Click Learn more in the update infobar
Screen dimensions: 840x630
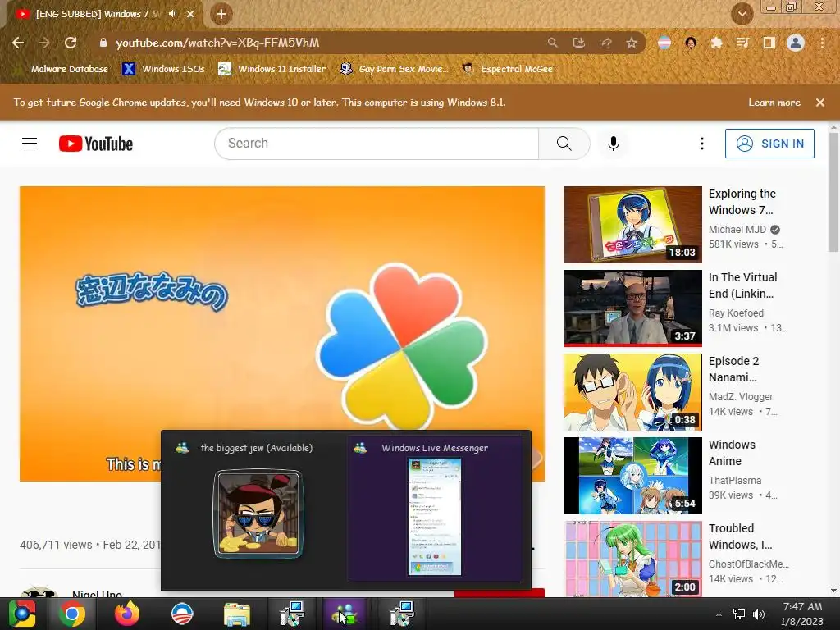(x=774, y=103)
